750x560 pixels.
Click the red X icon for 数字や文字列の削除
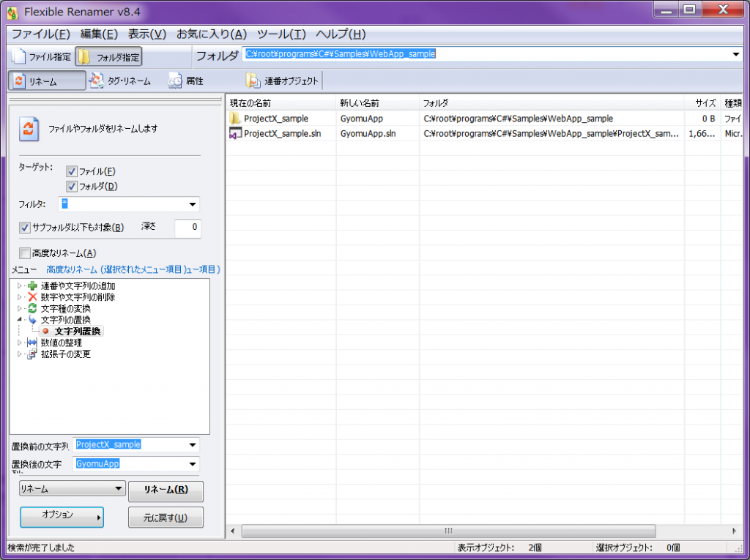click(x=32, y=297)
